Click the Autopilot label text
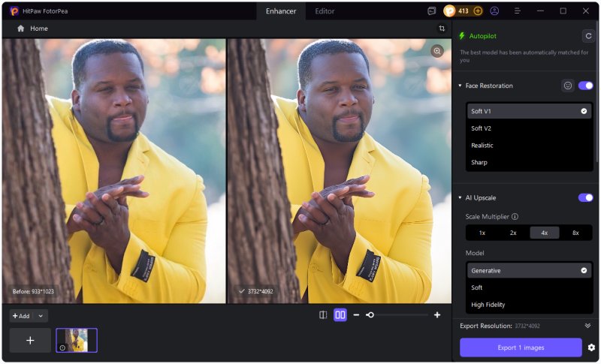 (482, 36)
